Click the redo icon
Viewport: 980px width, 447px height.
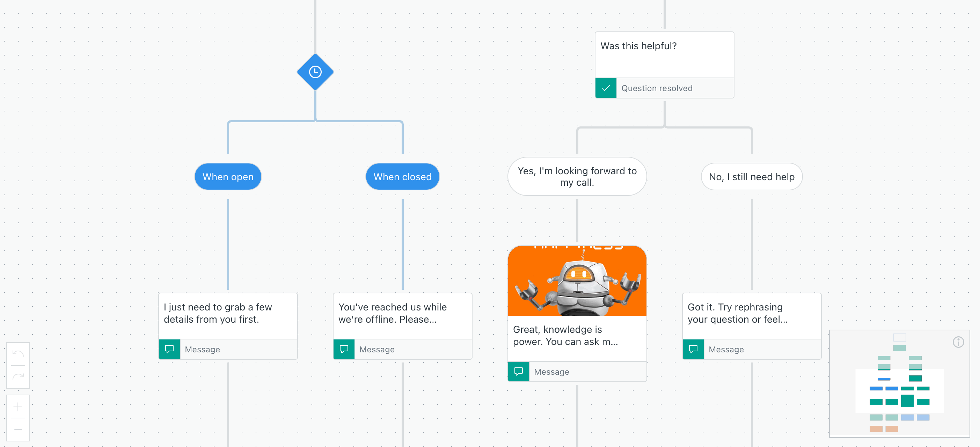click(18, 376)
